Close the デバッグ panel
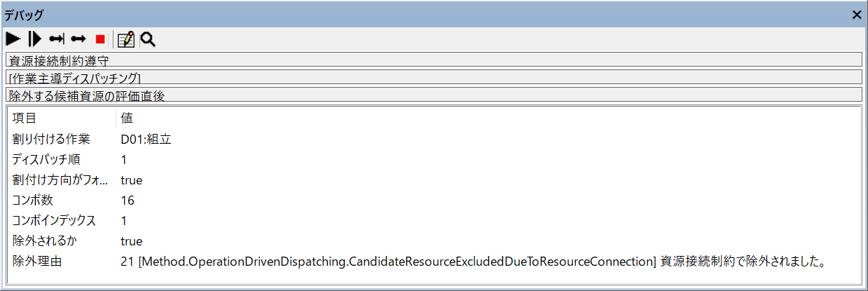Viewport: 868px width, 291px height. coord(857,14)
